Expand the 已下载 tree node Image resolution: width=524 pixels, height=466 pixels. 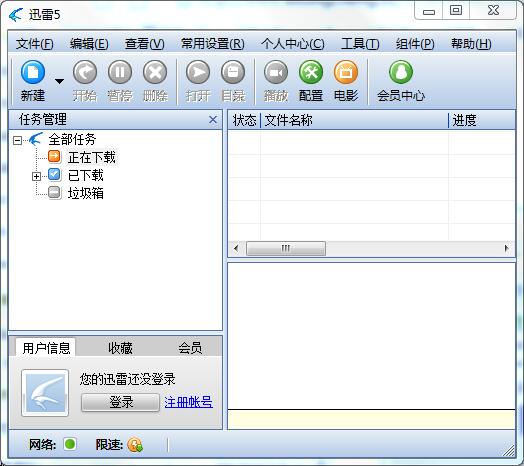[36, 176]
